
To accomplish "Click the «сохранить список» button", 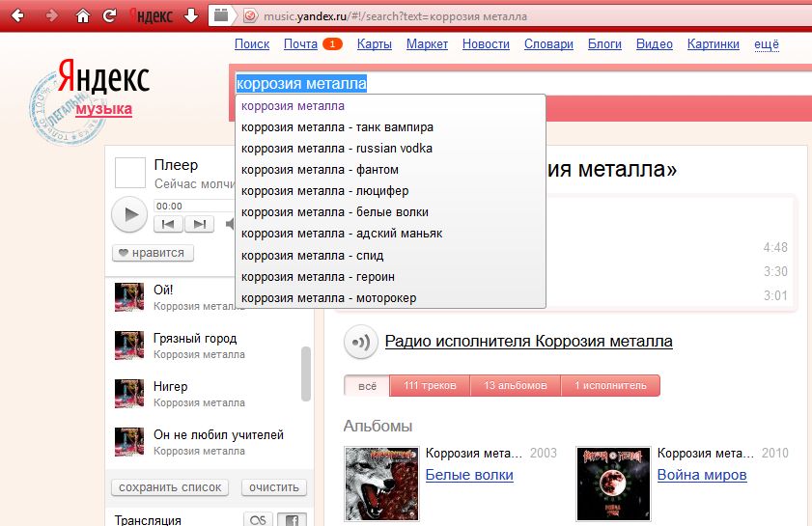I will point(170,487).
